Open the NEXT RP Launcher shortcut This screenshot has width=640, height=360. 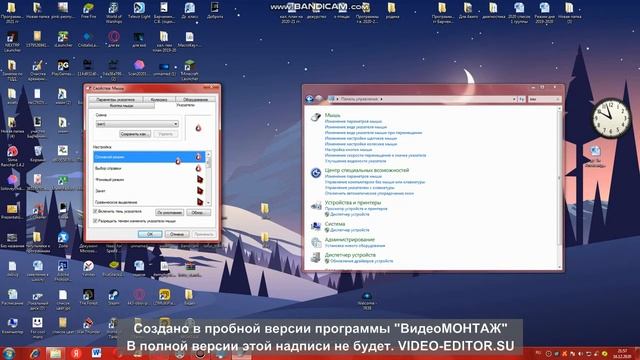(12, 41)
